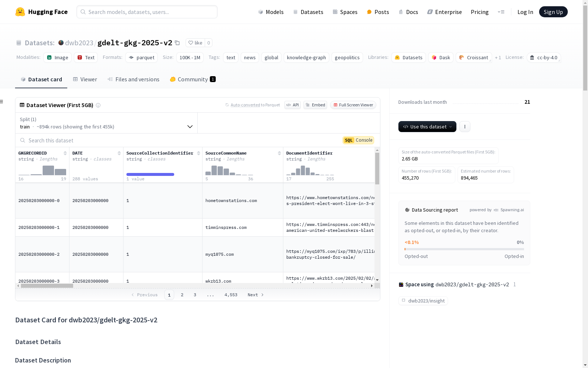Click Next page button
Viewport: 588px width, 368px height.
pyautogui.click(x=256, y=295)
